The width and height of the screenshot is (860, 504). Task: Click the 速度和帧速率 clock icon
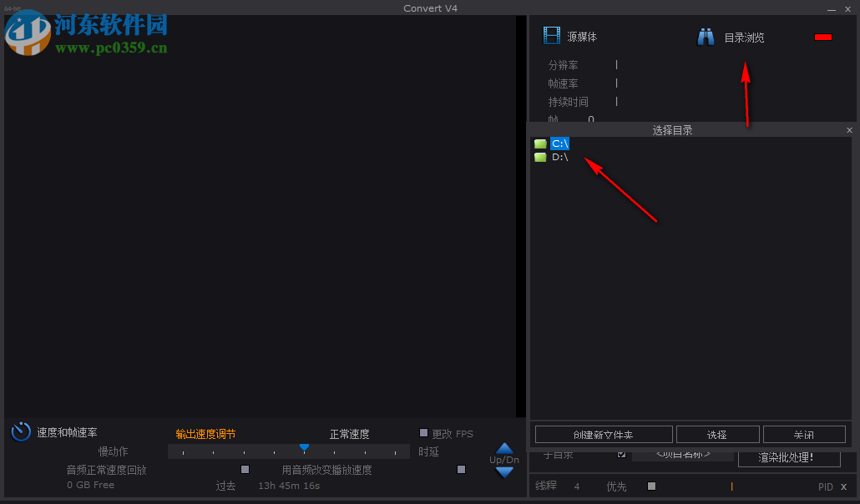(20, 432)
